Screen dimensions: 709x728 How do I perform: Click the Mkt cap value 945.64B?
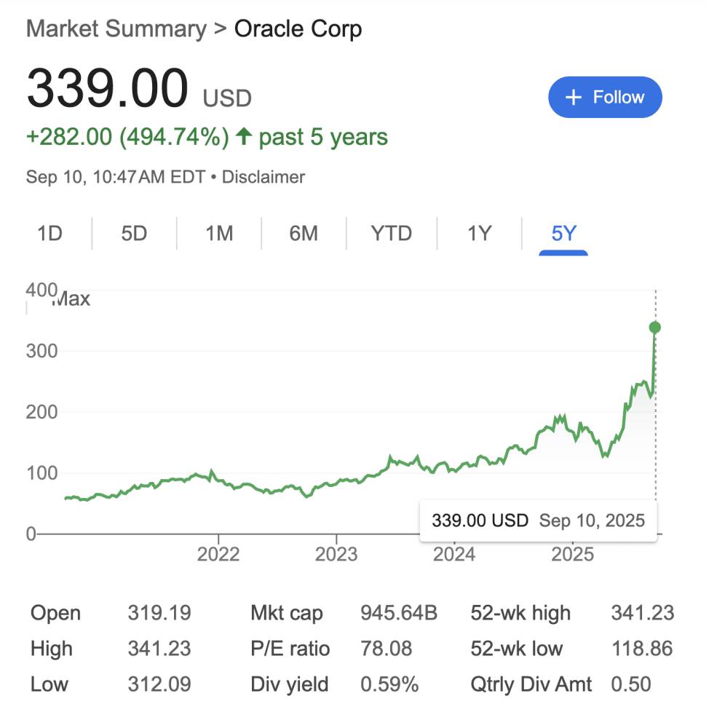pos(399,613)
